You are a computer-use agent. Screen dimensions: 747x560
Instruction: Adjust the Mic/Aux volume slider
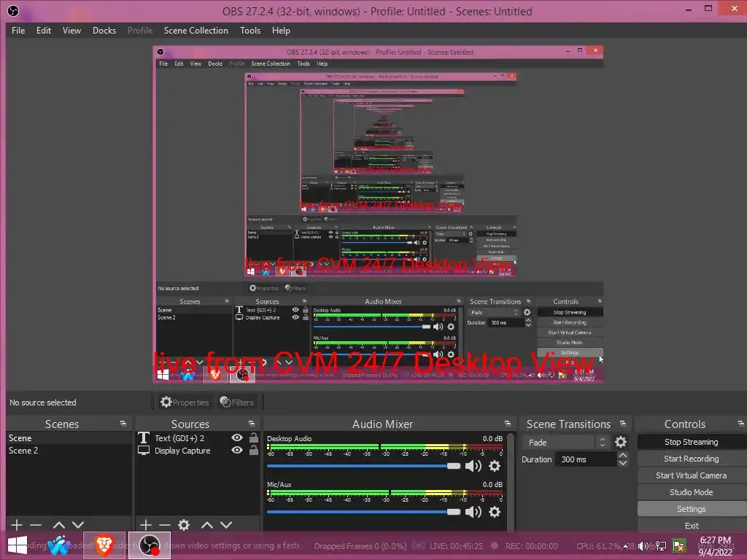(x=364, y=512)
